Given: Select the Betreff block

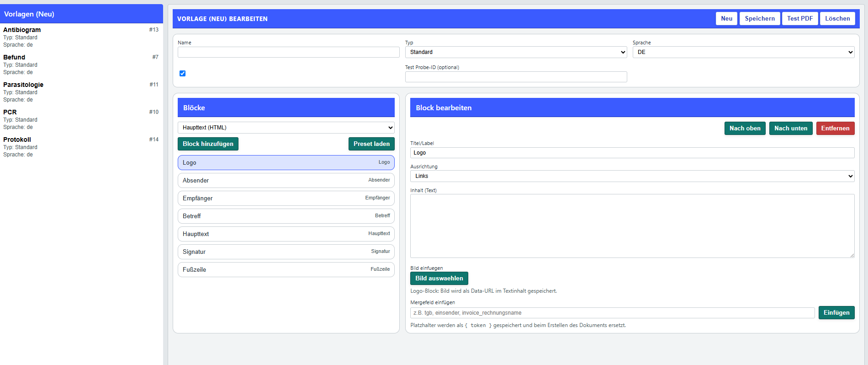Looking at the screenshot, I should pyautogui.click(x=286, y=216).
